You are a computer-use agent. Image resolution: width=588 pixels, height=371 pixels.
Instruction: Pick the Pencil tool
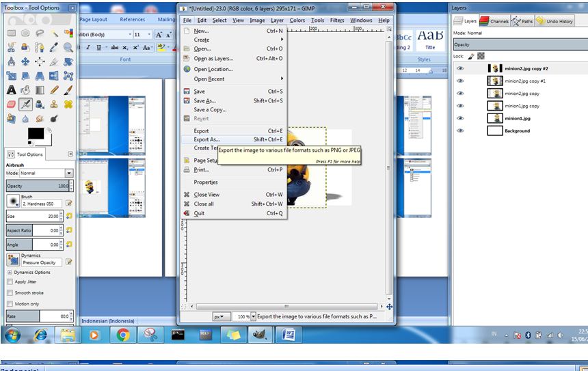[54, 90]
